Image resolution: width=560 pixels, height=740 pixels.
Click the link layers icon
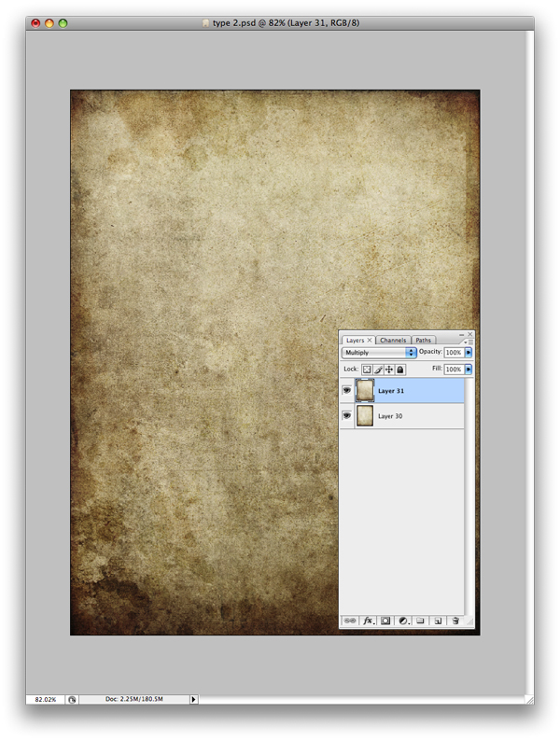351,620
